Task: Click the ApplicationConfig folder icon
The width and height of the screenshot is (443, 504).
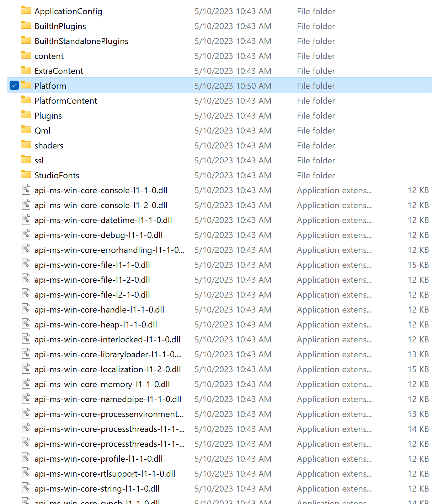Action: pos(26,11)
